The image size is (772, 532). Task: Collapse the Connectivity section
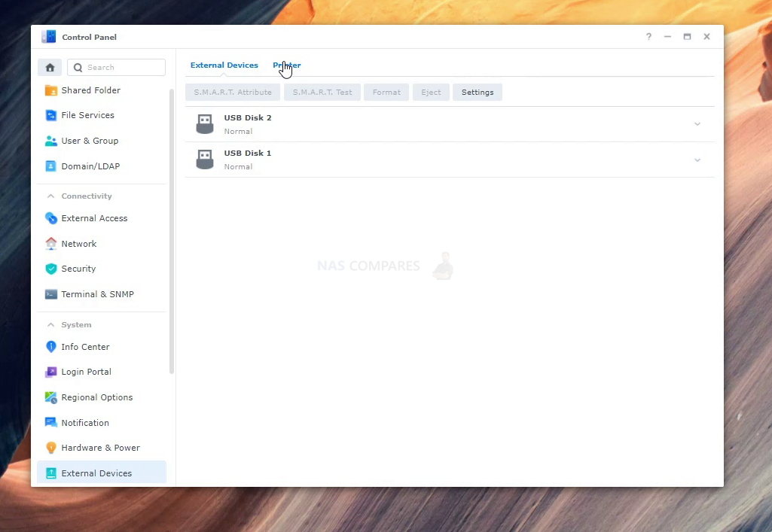tap(50, 196)
